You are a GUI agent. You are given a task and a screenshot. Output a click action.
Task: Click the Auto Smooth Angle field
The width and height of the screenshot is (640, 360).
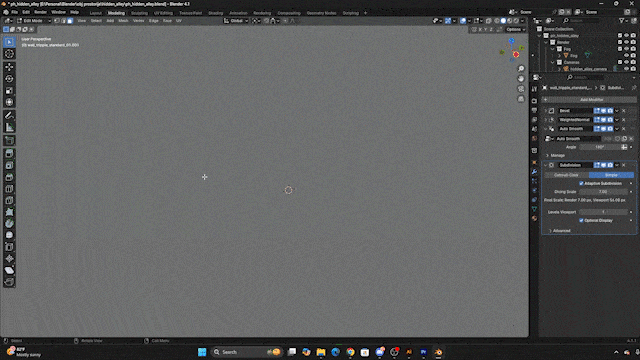[599, 147]
